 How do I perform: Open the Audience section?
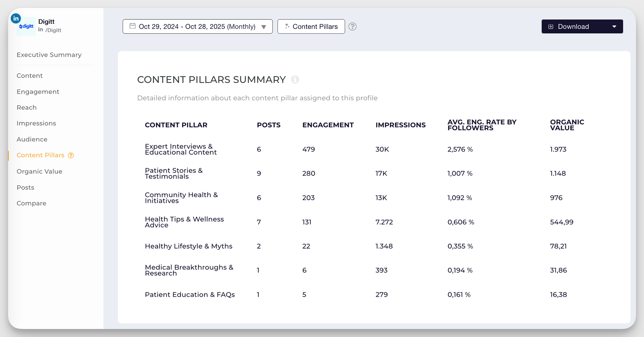(x=32, y=139)
